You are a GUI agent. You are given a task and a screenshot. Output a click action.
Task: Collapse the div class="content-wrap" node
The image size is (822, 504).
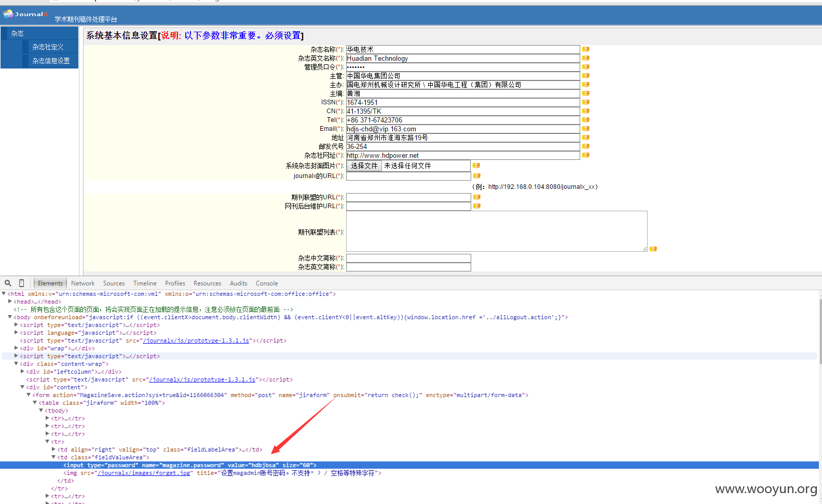point(16,364)
